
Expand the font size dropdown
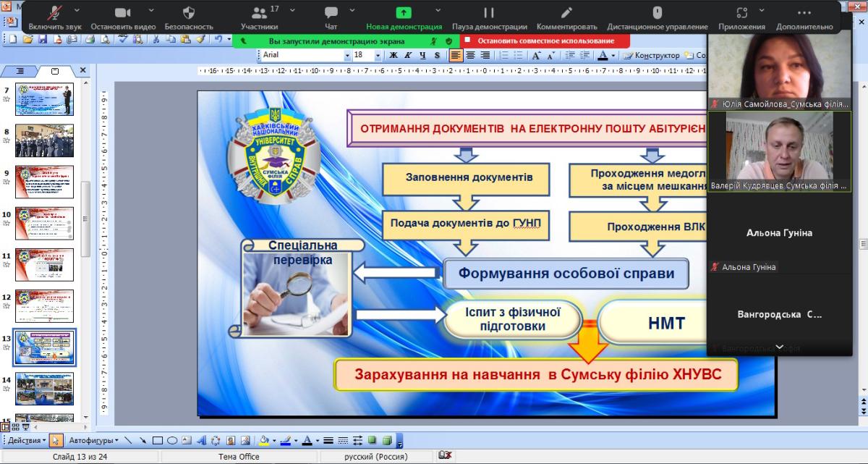(x=378, y=55)
